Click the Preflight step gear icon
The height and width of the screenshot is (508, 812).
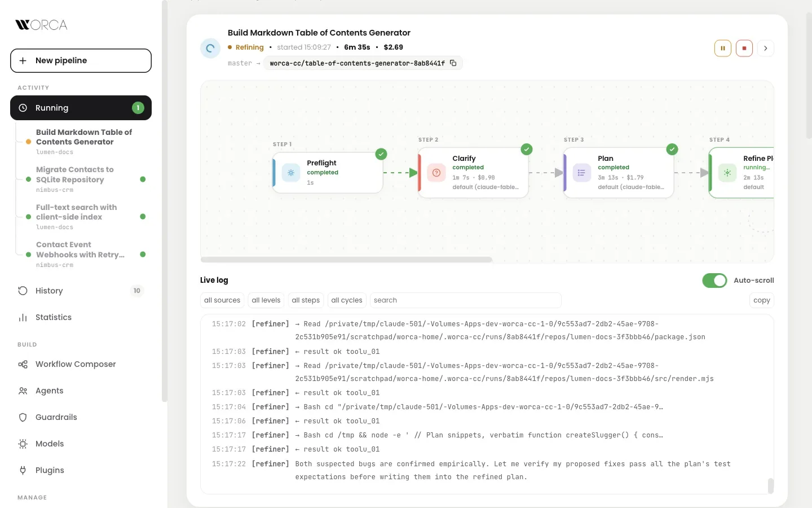pos(291,173)
